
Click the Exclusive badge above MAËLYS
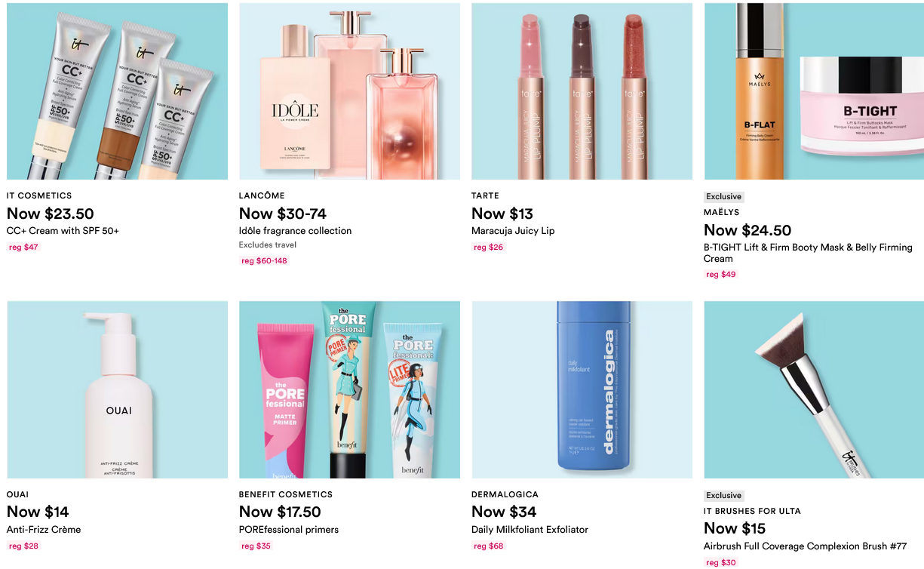pos(724,197)
